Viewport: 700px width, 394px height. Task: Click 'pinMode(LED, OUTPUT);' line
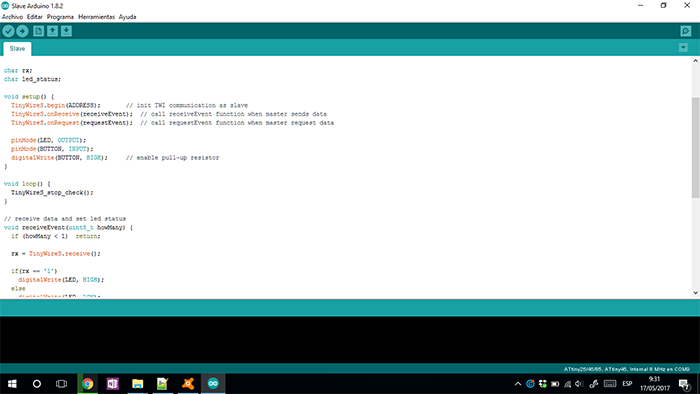48,140
